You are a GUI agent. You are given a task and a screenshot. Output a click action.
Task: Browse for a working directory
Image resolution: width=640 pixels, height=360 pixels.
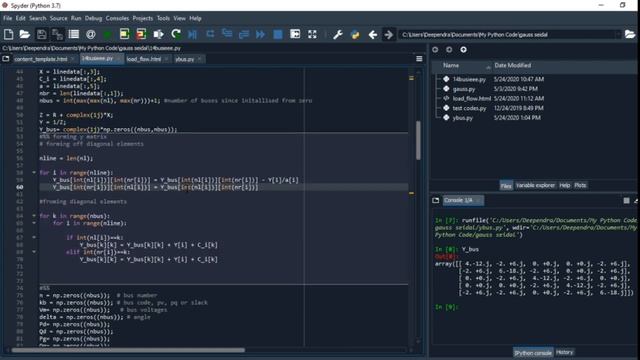click(x=630, y=35)
